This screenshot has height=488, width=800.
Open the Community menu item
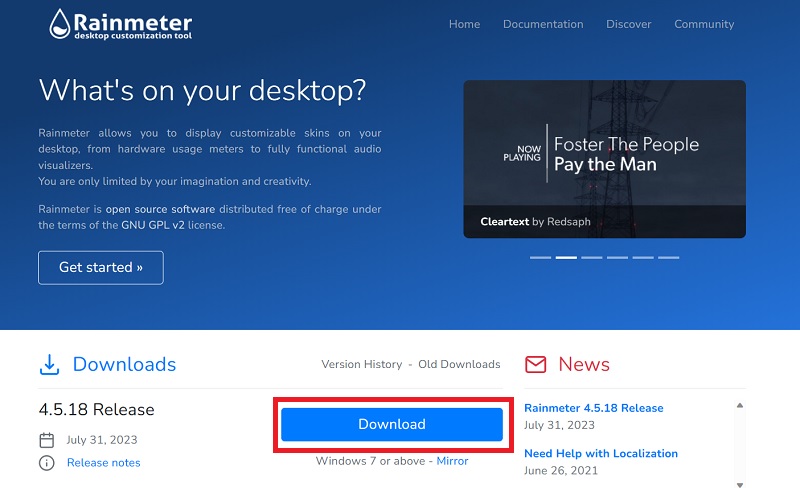(x=704, y=24)
